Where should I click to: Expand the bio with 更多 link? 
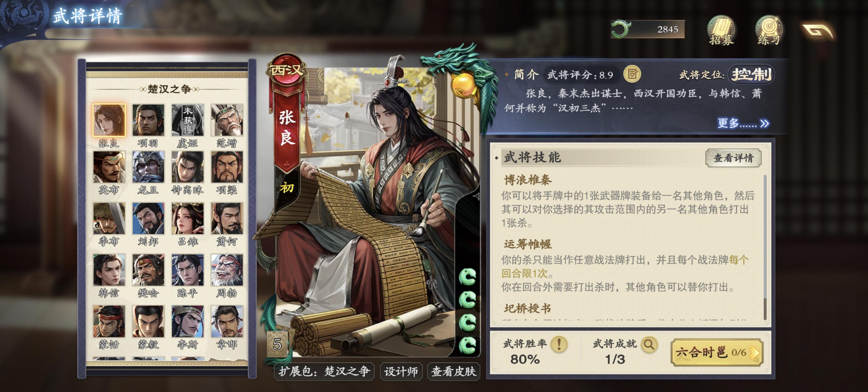(743, 123)
